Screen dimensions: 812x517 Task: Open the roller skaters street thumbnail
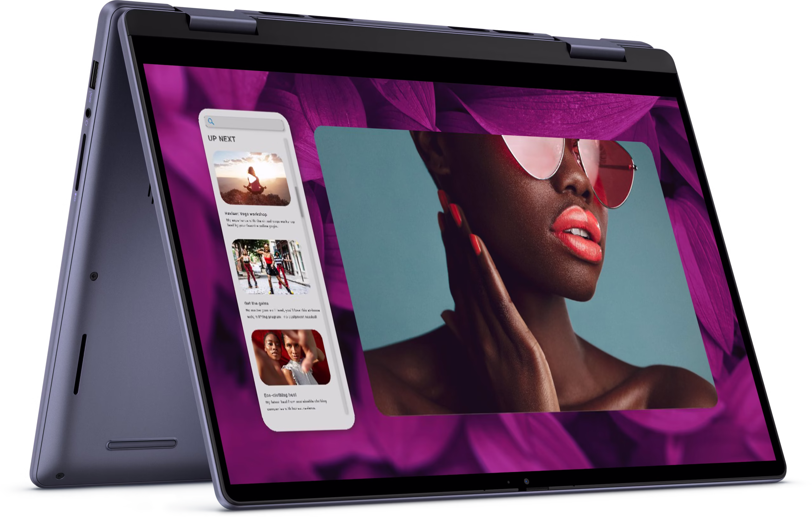(x=271, y=267)
